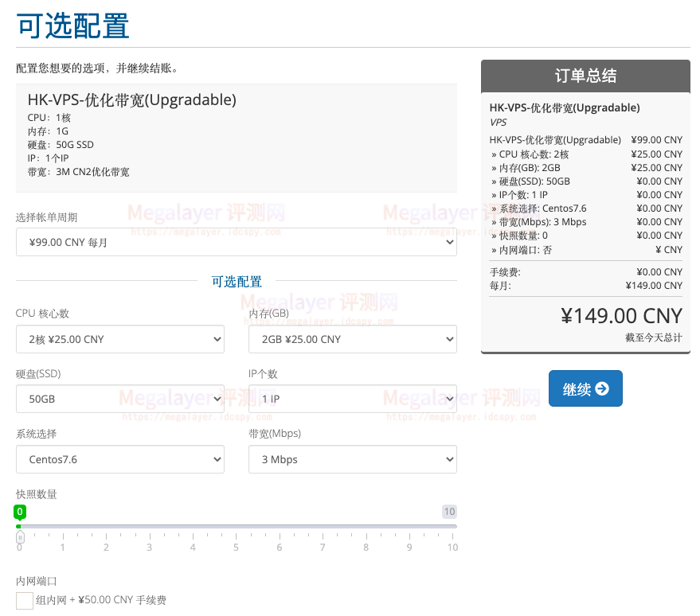Viewport: 700px width, 616px height.
Task: Click the 继续 continue button
Action: tap(585, 388)
